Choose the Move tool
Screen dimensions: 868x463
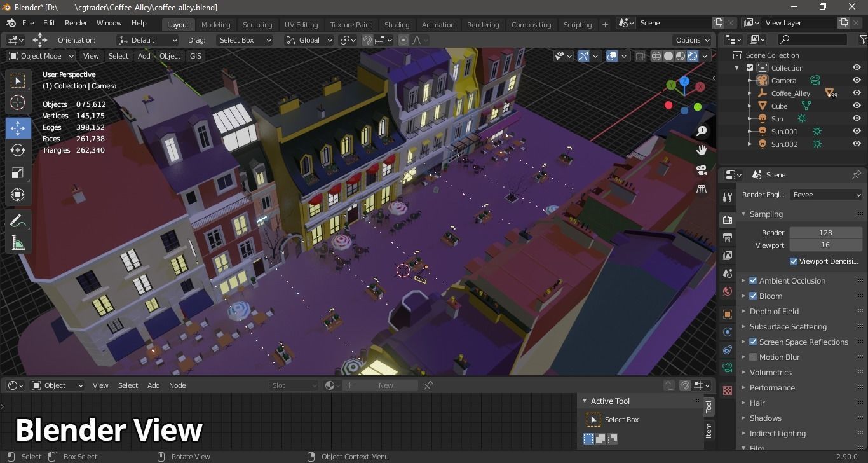click(x=18, y=128)
